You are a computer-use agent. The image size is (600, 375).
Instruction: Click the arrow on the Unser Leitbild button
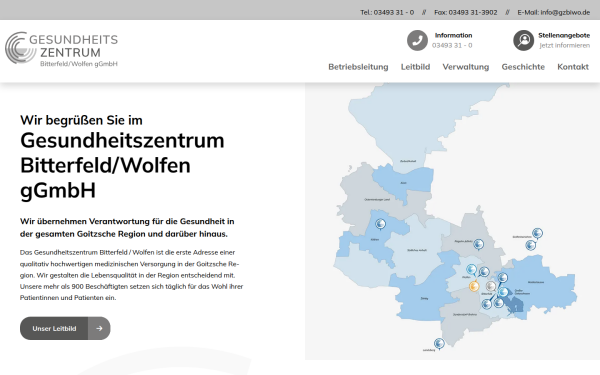[99, 328]
